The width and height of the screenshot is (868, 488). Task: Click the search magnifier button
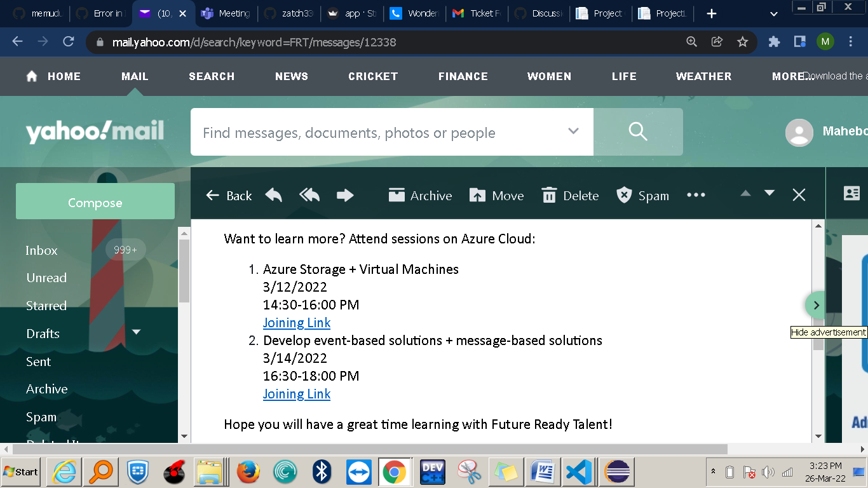click(x=638, y=132)
